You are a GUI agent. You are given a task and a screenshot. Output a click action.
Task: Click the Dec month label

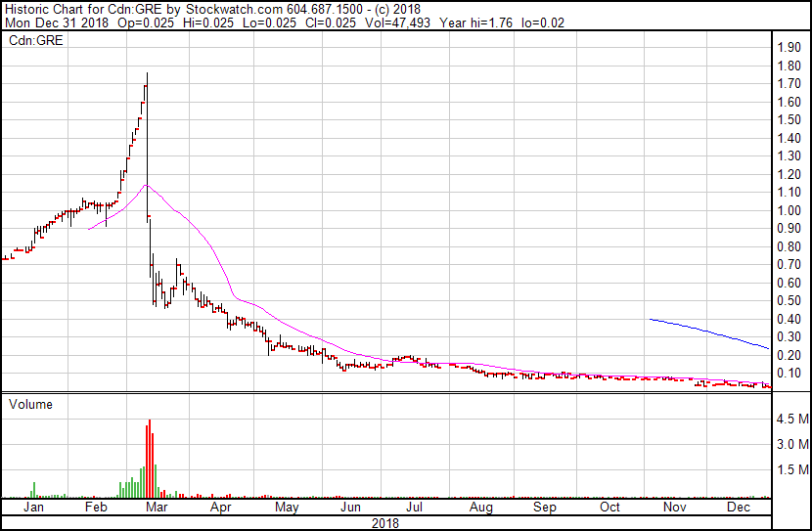pyautogui.click(x=739, y=507)
